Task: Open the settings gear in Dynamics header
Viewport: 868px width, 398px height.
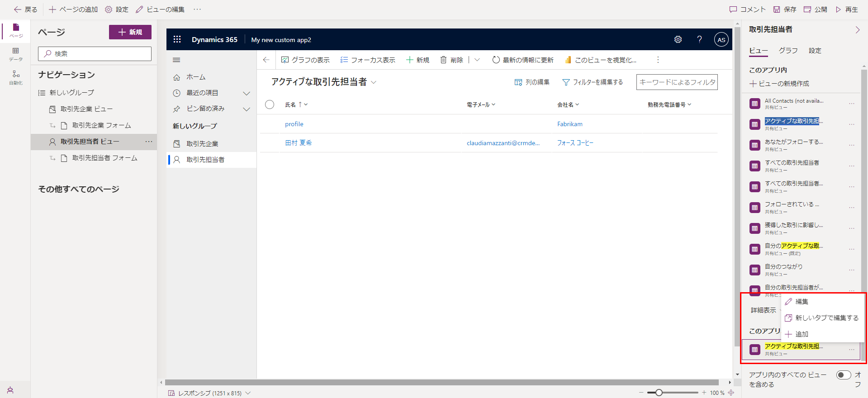Action: [678, 39]
